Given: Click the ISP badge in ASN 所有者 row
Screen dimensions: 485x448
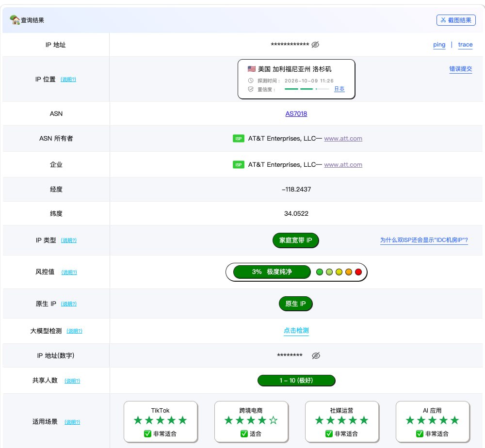Looking at the screenshot, I should pos(239,139).
